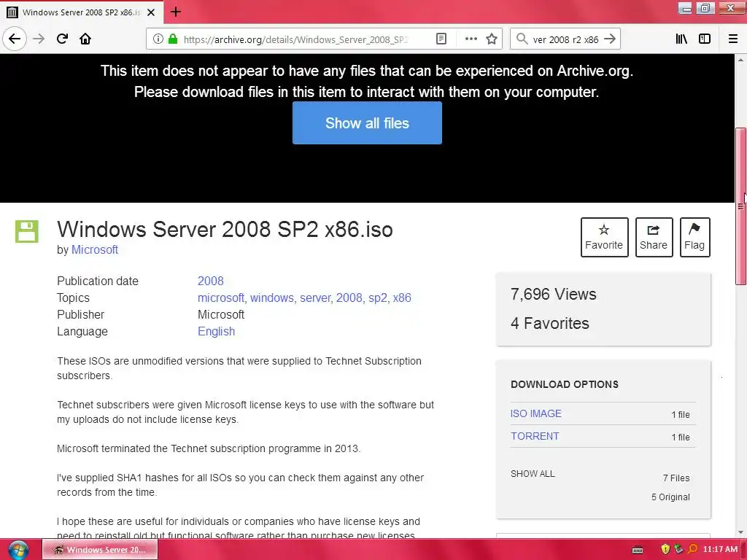747x560 pixels.
Task: Close the Windows Server 2008 SP2 tab
Action: coord(151,12)
